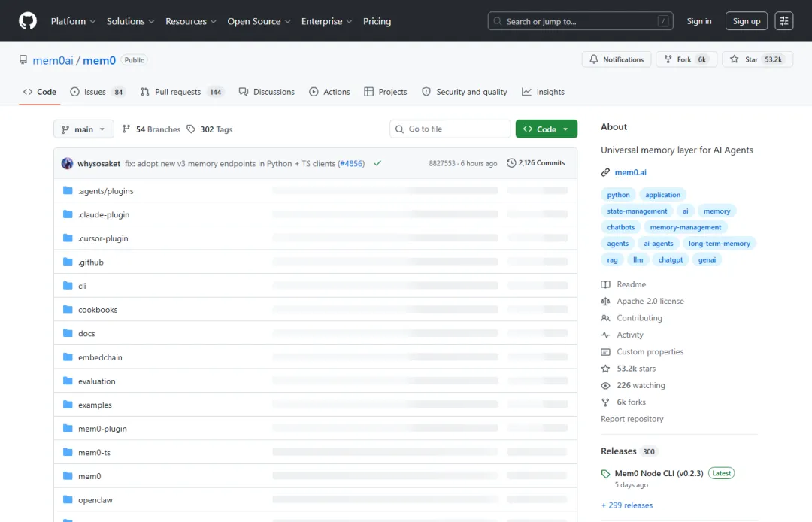Click the Pricing link
The height and width of the screenshot is (522, 812).
tap(377, 21)
